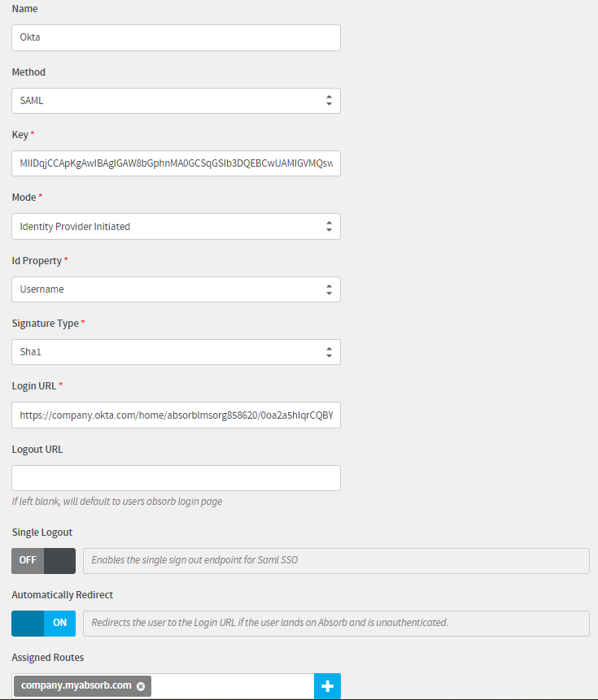Open the Id Property dropdown
The height and width of the screenshot is (700, 598).
tap(176, 289)
